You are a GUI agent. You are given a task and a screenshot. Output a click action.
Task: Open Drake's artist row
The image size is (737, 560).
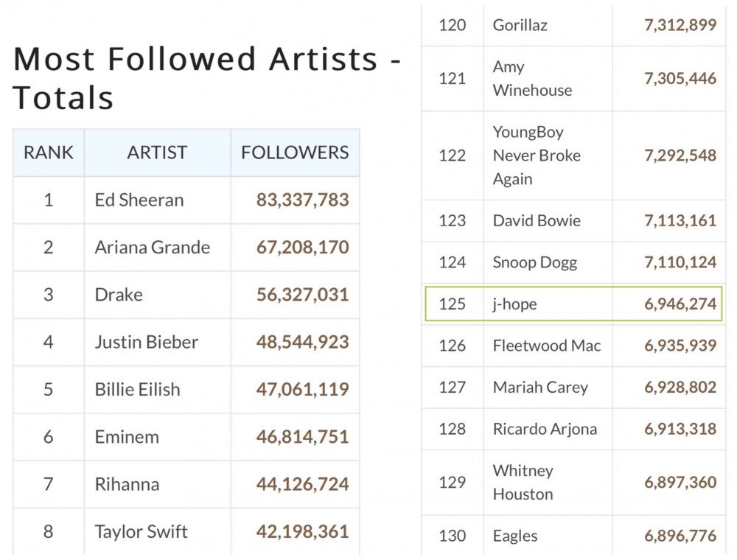[119, 295]
